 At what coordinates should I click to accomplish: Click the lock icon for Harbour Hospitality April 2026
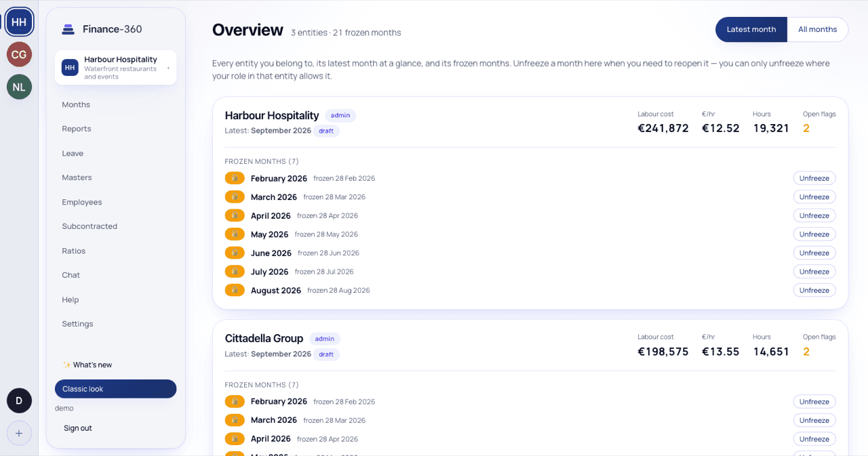coord(235,215)
